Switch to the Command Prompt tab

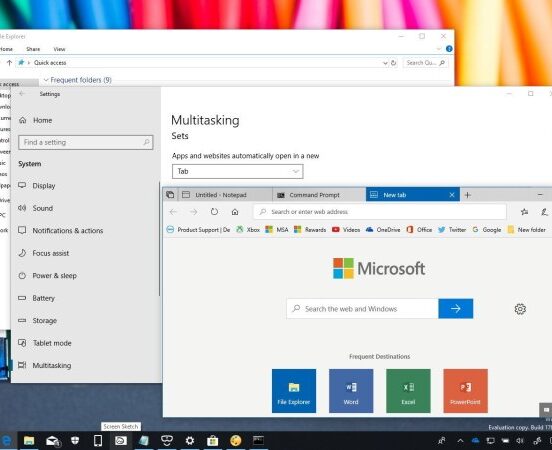pyautogui.click(x=319, y=195)
